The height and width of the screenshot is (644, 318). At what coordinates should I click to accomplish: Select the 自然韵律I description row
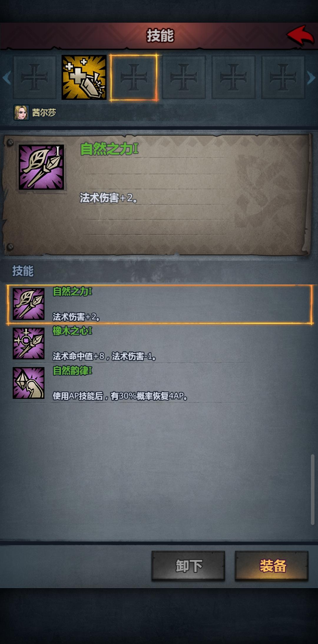[x=159, y=383]
